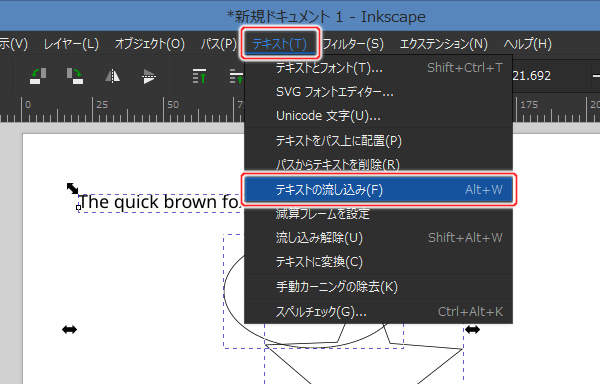Click the right-middle horizontal scale handle
Viewport: 600px width, 384px height.
point(472,329)
